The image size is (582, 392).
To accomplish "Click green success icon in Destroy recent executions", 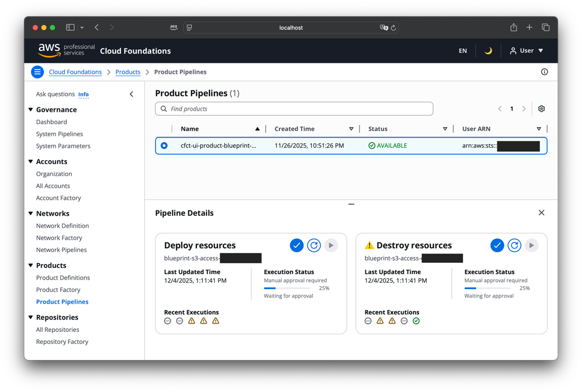I will pos(416,321).
